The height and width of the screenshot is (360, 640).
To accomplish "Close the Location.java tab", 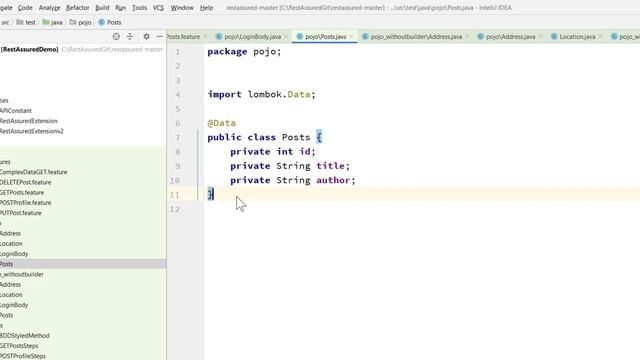I will point(600,37).
